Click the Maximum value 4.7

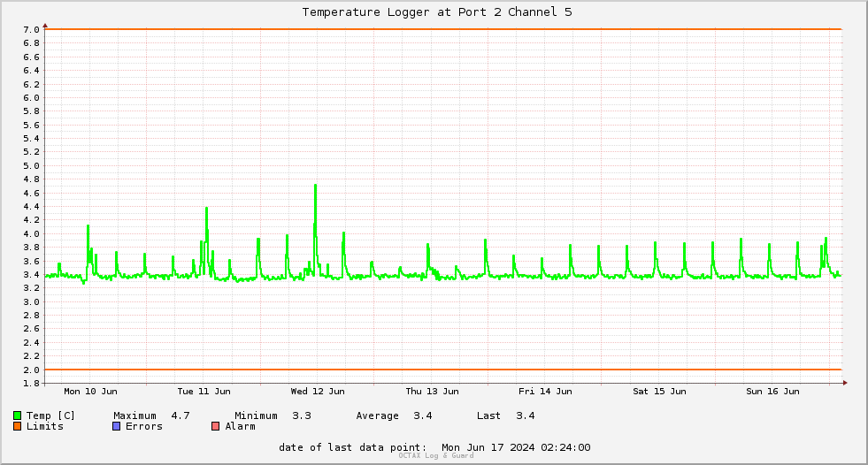pos(181,415)
